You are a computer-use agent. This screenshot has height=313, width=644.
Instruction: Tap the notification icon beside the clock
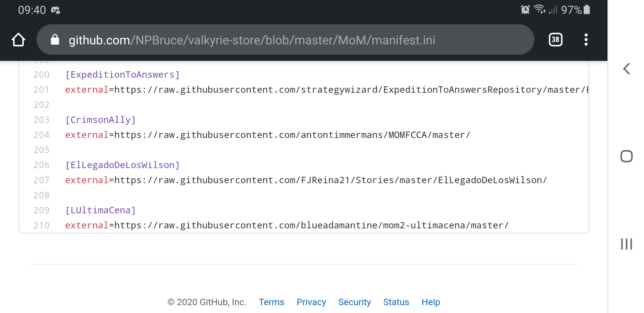click(55, 10)
